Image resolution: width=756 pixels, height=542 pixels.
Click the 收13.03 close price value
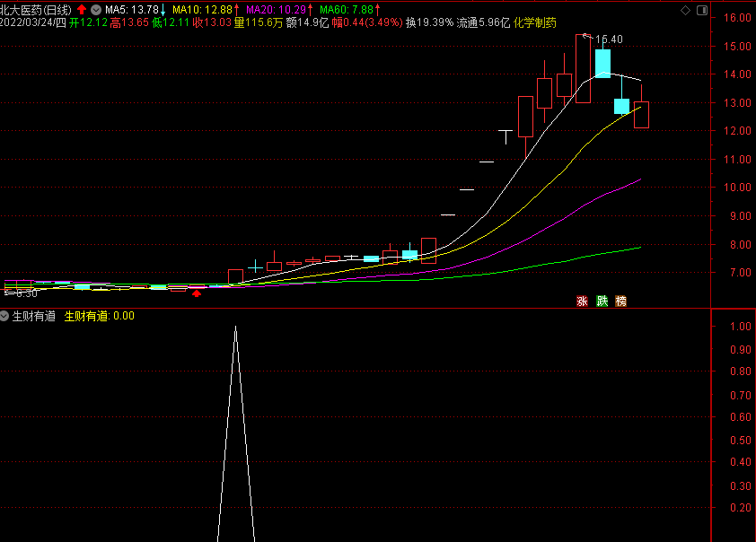point(212,22)
